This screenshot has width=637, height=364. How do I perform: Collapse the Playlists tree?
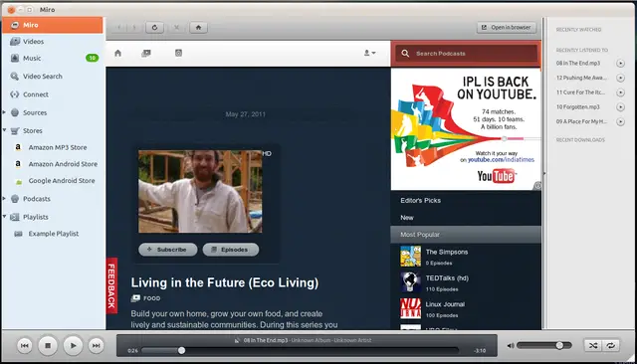[4, 217]
